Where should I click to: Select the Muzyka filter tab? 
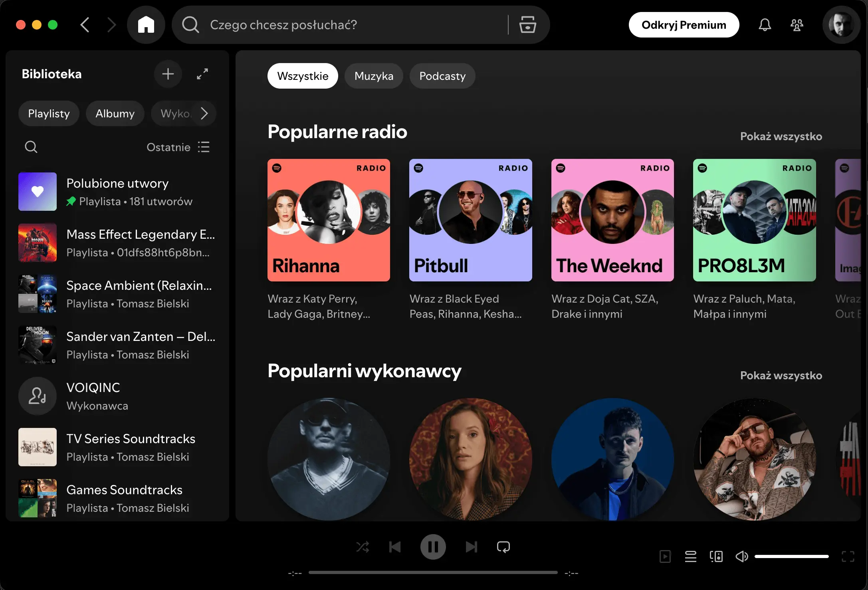pyautogui.click(x=374, y=75)
